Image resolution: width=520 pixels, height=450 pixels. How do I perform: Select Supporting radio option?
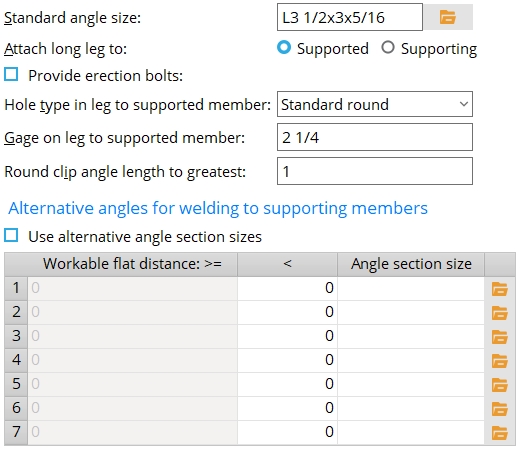(388, 47)
